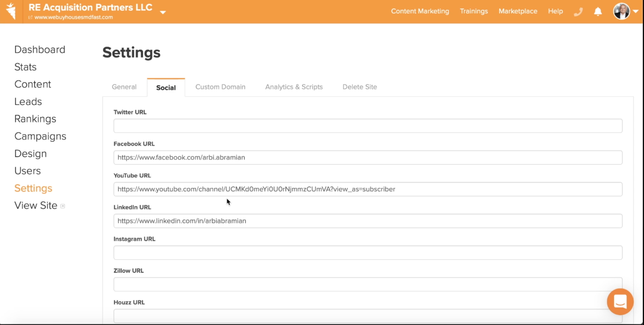Viewport: 644px width, 325px height.
Task: Click the Settings page heading
Action: (x=131, y=52)
